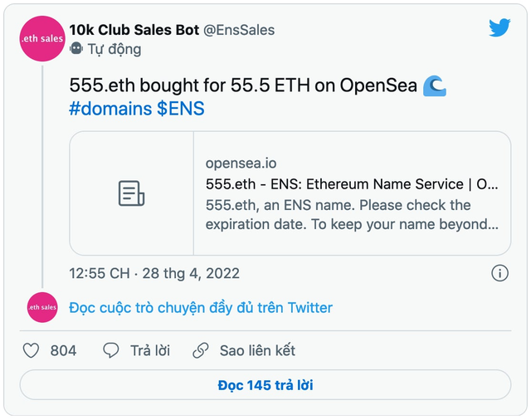Image resolution: width=531 pixels, height=420 pixels.
Task: Click the 'Sao liên kết' copy link label
Action: pyautogui.click(x=257, y=350)
